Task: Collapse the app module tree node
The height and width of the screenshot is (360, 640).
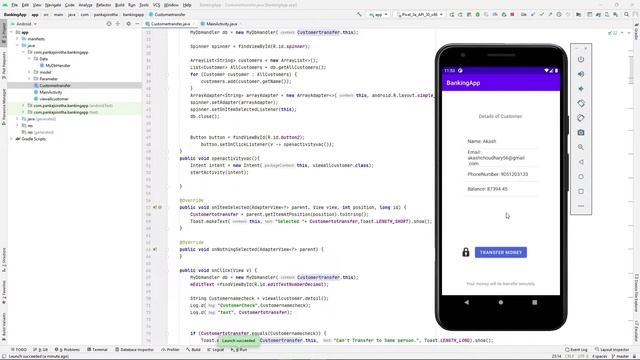Action: [11, 32]
